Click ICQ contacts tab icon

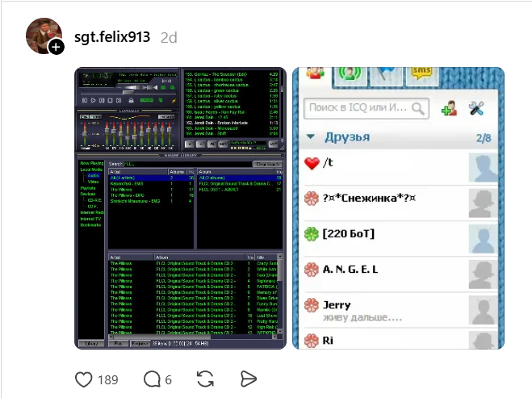315,73
